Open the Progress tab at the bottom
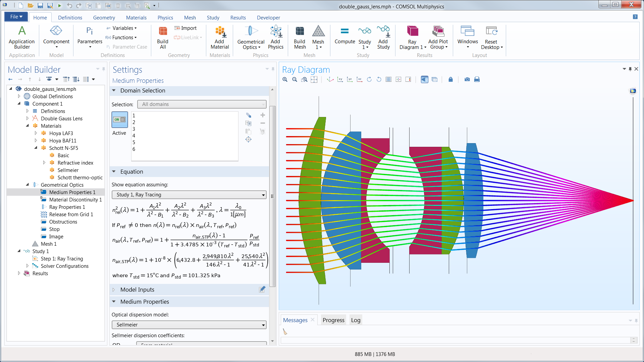This screenshot has height=362, width=644. pyautogui.click(x=333, y=320)
